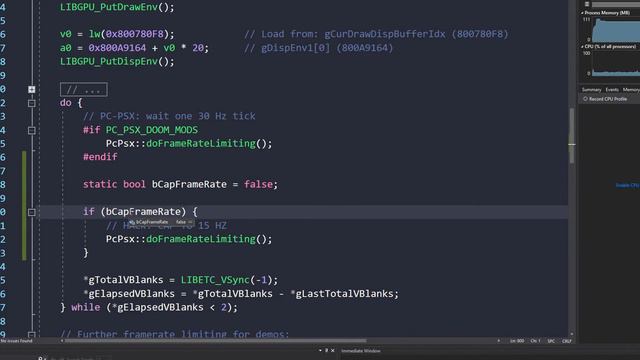640x360 pixels.
Task: Place cursor on LIBGPU_PutDispEnv call
Action: point(117,62)
